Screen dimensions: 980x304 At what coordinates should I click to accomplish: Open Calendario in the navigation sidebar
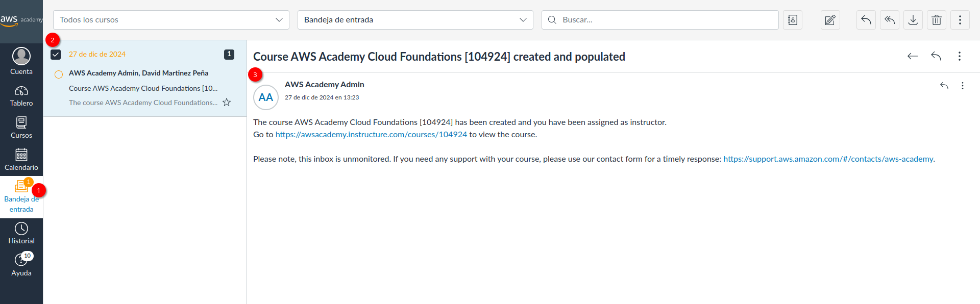pyautogui.click(x=21, y=160)
